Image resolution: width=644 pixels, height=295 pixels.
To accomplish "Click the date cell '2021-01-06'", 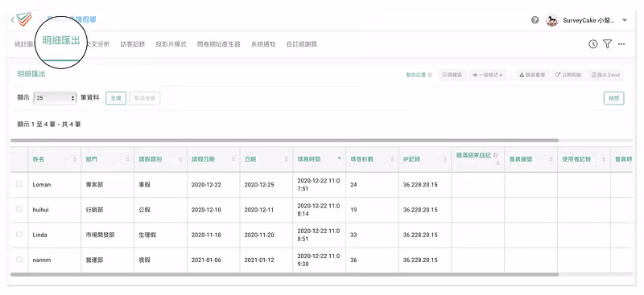I will 206,260.
